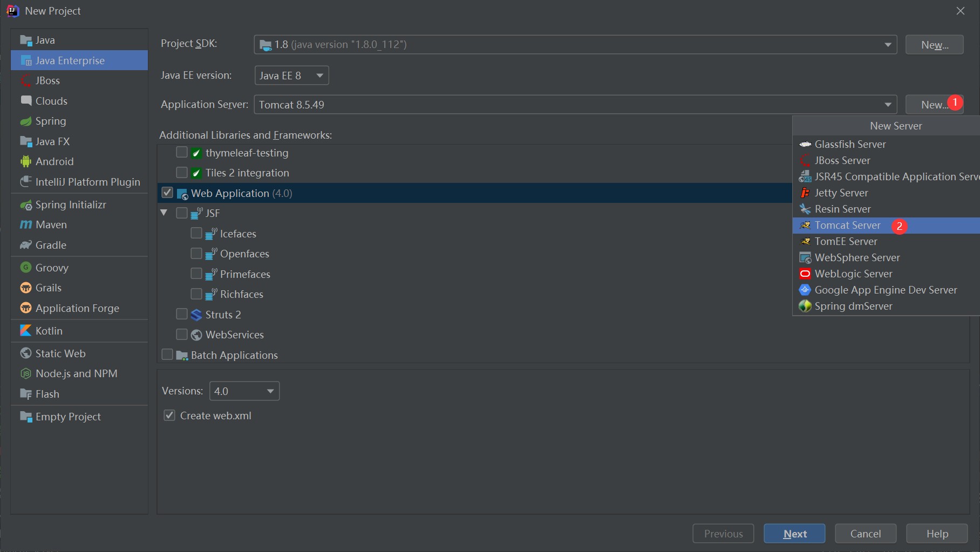The image size is (980, 552).
Task: Click the Groovy icon
Action: coord(26,268)
